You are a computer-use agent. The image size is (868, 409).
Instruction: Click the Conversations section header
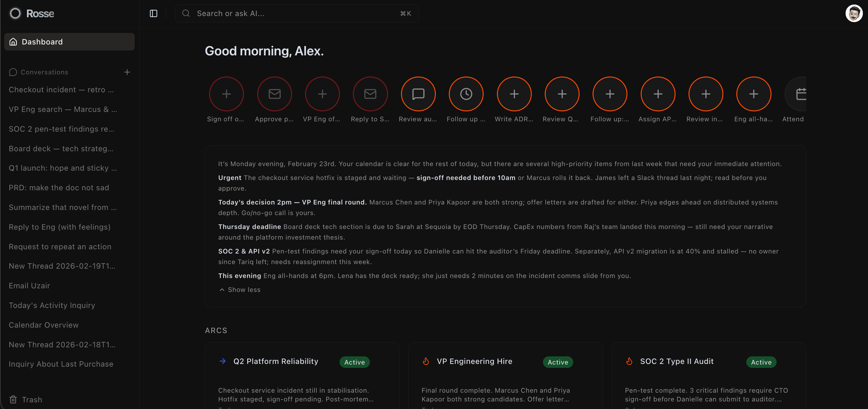pyautogui.click(x=44, y=72)
